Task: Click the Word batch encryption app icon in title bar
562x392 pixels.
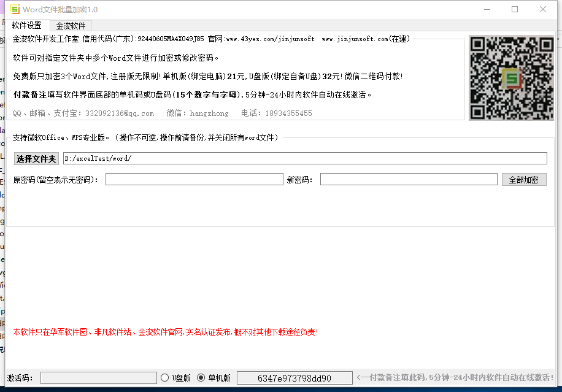Action: pyautogui.click(x=15, y=9)
